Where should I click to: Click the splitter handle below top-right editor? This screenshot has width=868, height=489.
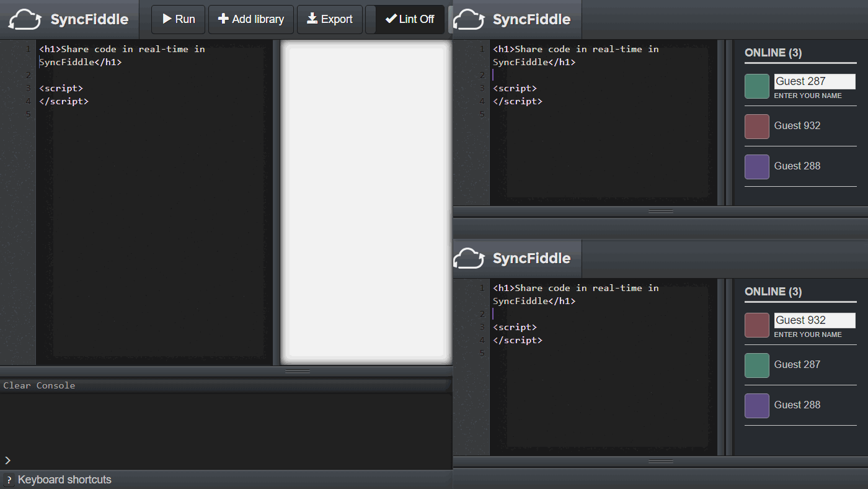[660, 211]
